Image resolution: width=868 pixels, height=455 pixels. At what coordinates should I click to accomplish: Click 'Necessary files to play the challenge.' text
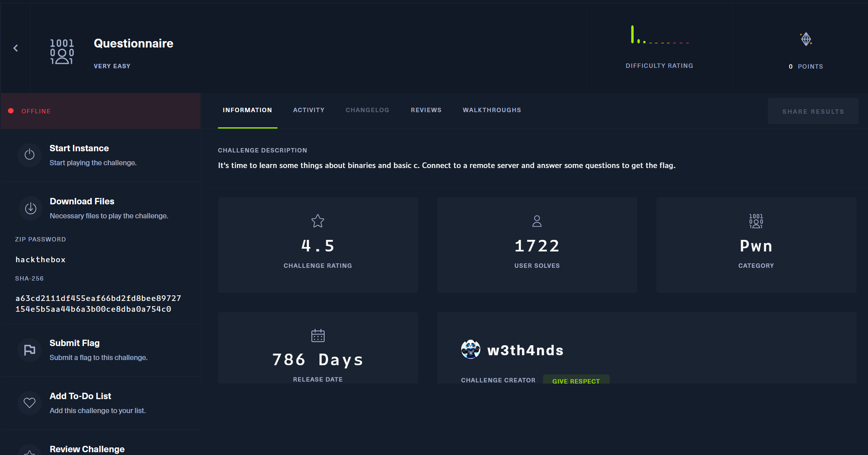(x=109, y=216)
